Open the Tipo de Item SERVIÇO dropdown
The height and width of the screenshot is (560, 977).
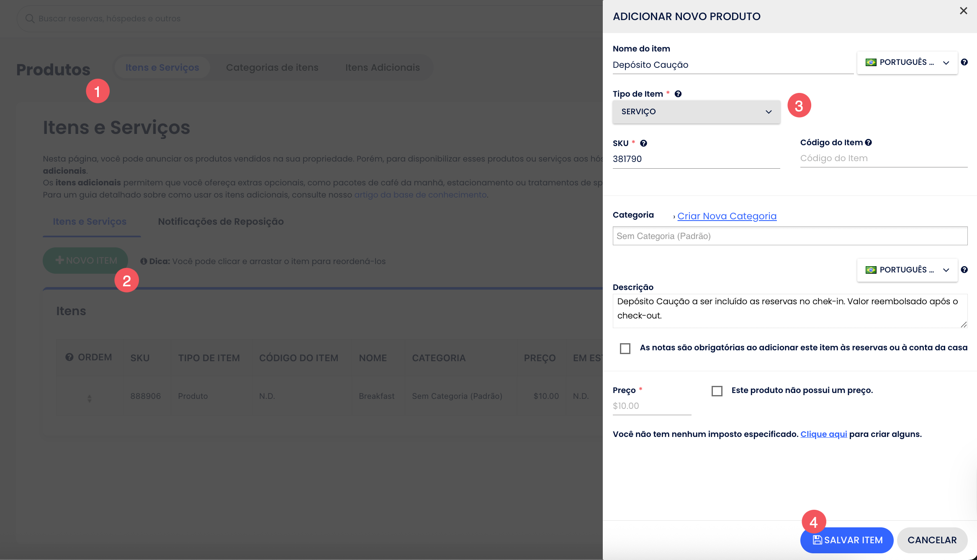[696, 112]
